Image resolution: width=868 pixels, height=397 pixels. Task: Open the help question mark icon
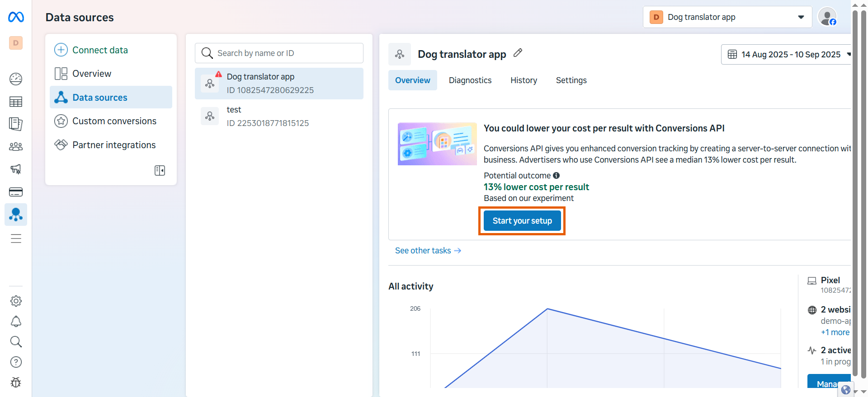[16, 362]
